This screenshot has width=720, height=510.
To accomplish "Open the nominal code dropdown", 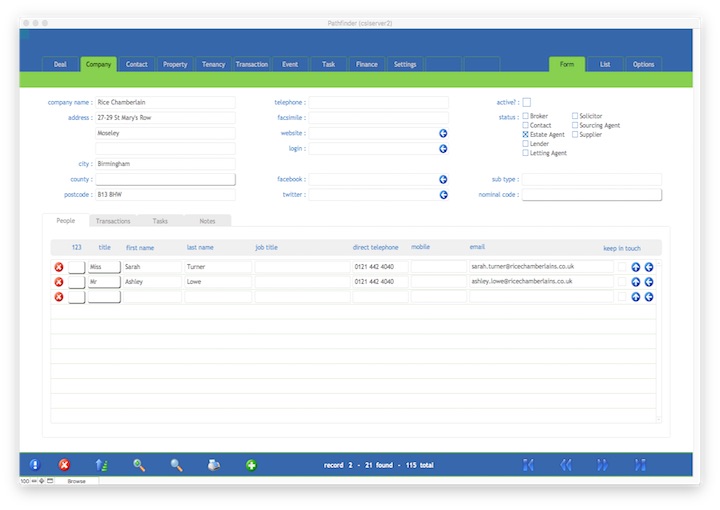I will [591, 195].
